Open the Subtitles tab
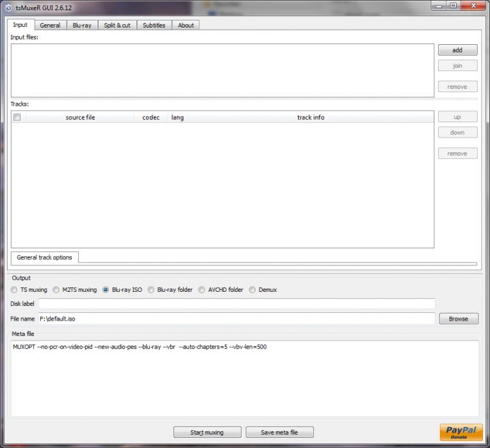Screen dimensions: 490x448 [154, 26]
